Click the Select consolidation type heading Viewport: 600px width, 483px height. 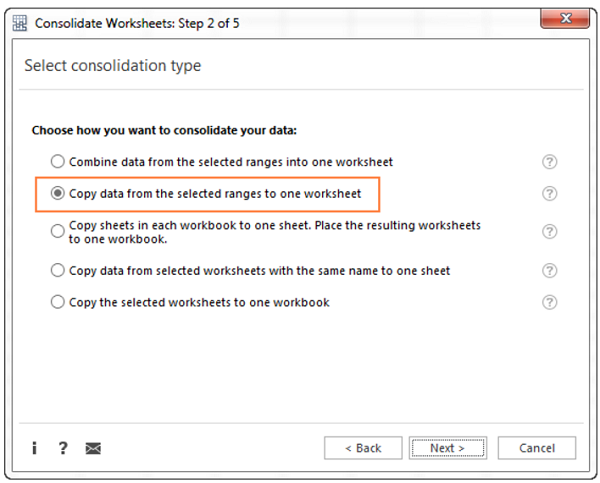click(113, 66)
